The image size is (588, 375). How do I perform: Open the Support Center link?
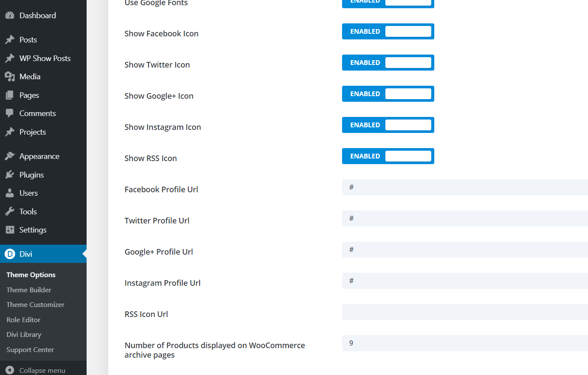(30, 350)
